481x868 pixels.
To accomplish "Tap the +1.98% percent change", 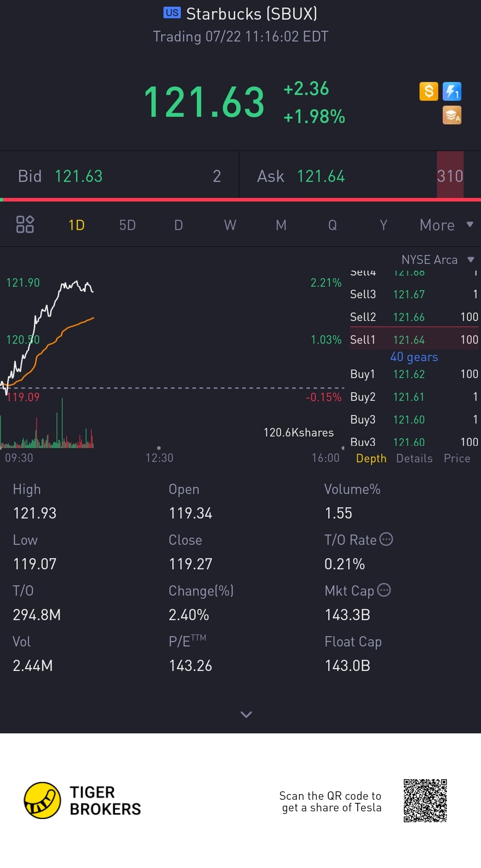I will 314,116.
